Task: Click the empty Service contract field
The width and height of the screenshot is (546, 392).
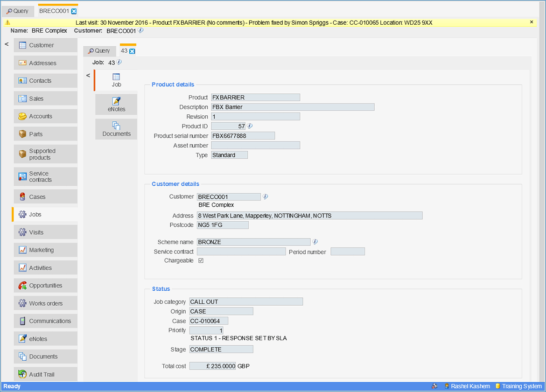Action: 241,252
